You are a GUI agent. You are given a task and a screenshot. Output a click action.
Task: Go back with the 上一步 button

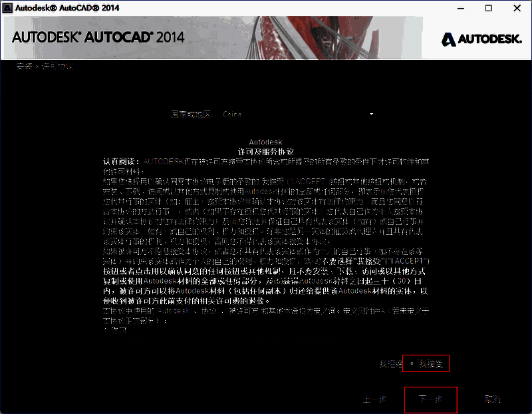(374, 399)
